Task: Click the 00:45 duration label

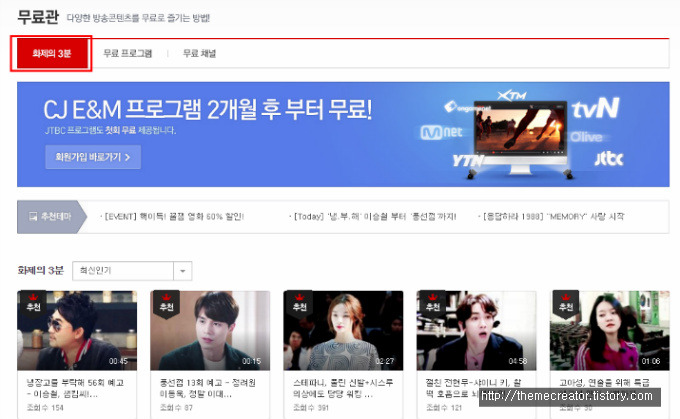Action: [118, 361]
